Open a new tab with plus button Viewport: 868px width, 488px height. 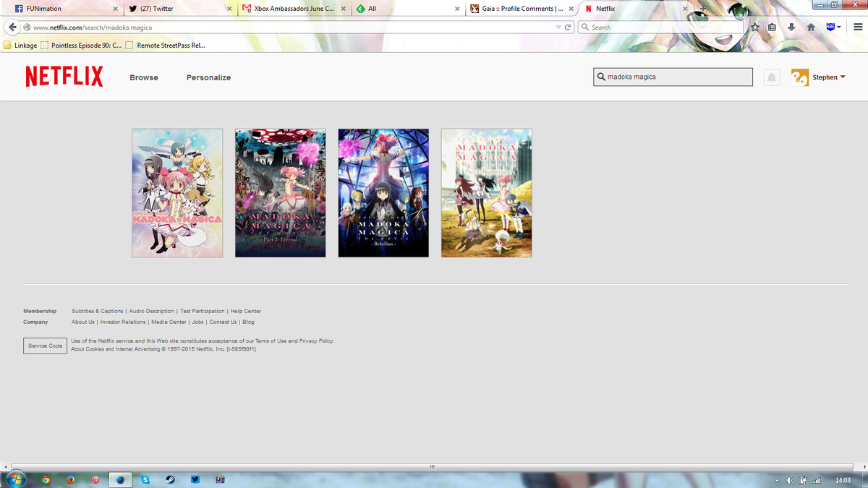[702, 9]
